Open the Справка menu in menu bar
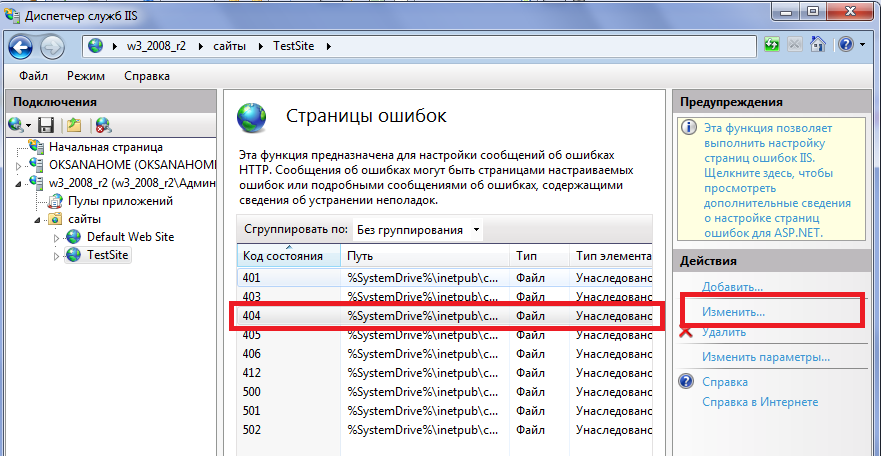Image resolution: width=881 pixels, height=457 pixels. [x=147, y=76]
